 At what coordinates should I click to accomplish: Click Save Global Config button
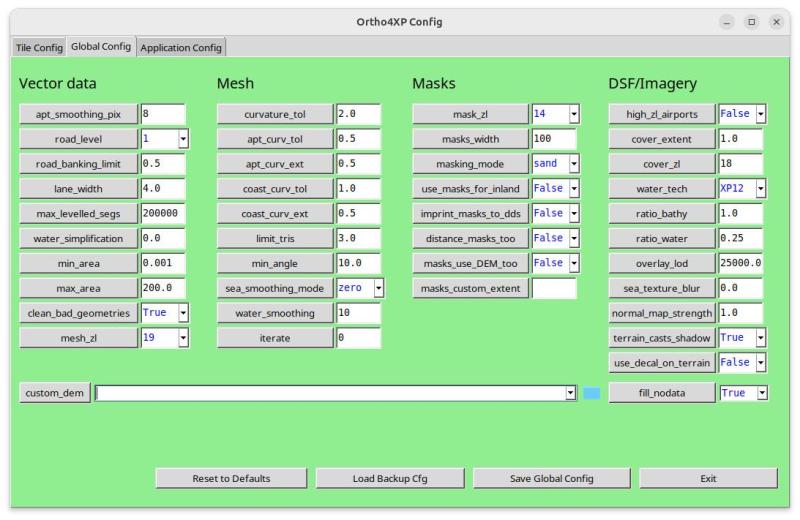click(x=552, y=479)
